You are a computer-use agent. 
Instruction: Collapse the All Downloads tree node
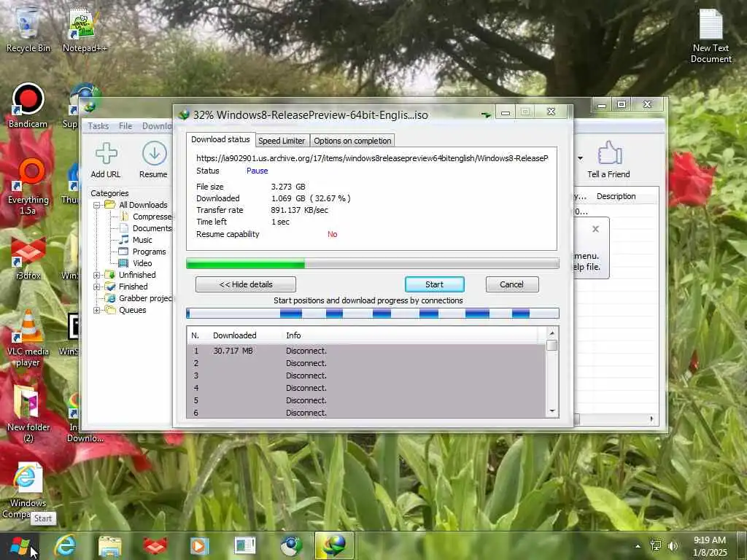97,205
